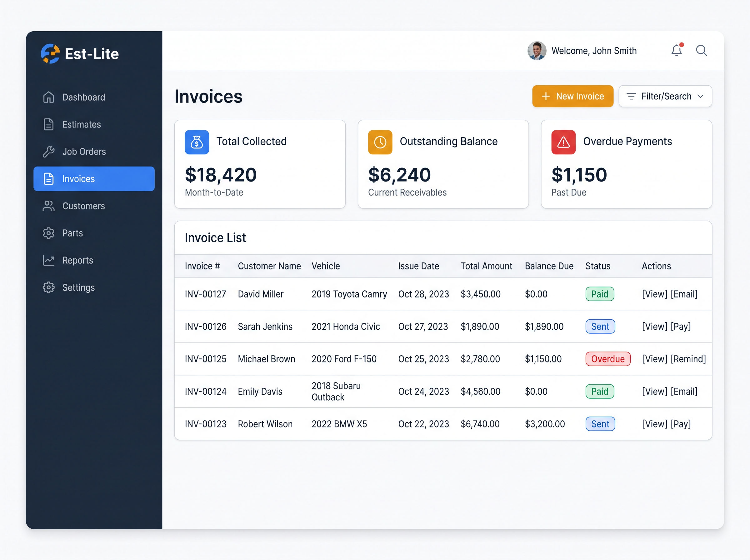
Task: Click the Total Collected money bag icon
Action: [197, 142]
